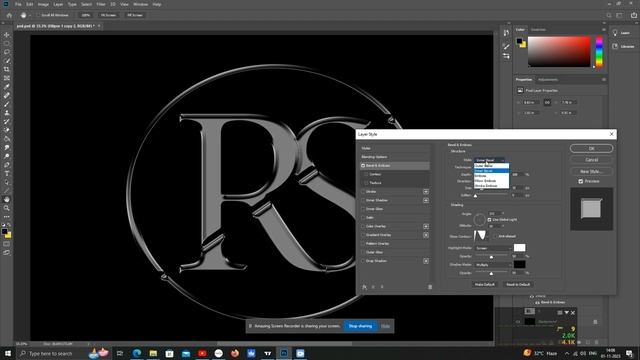Open the Filter menu
640x360 pixels.
[101, 4]
